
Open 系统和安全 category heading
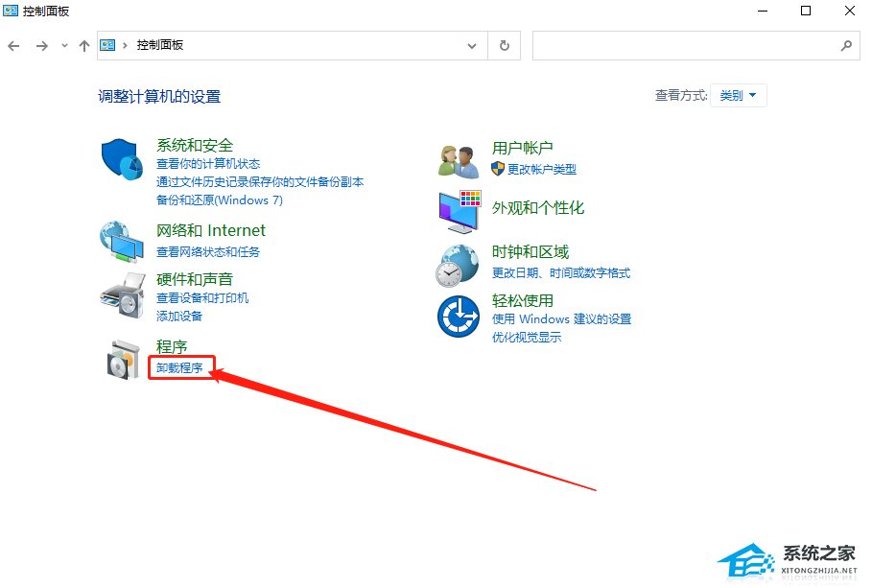pos(195,145)
